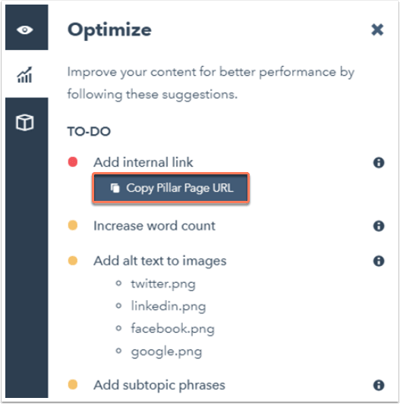Click google.png in the image list
This screenshot has height=404, width=400.
[x=166, y=352]
